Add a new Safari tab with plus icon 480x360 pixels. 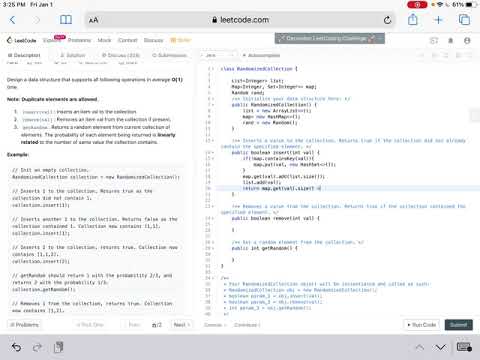point(439,20)
